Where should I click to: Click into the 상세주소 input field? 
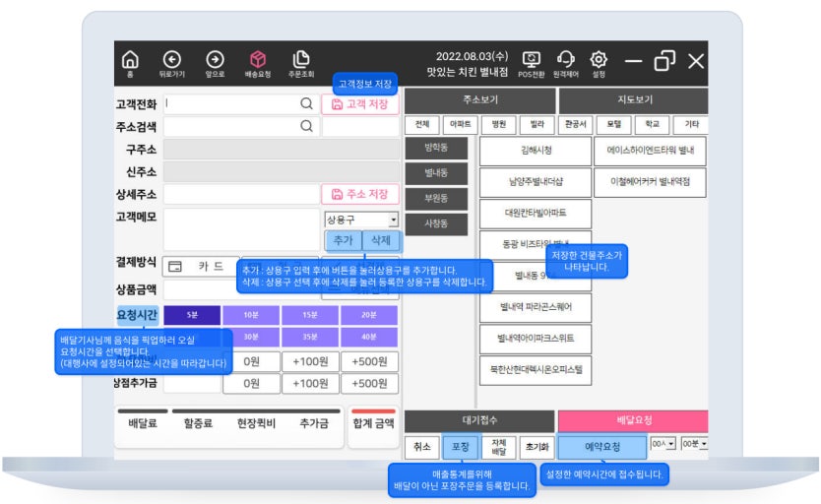[239, 194]
